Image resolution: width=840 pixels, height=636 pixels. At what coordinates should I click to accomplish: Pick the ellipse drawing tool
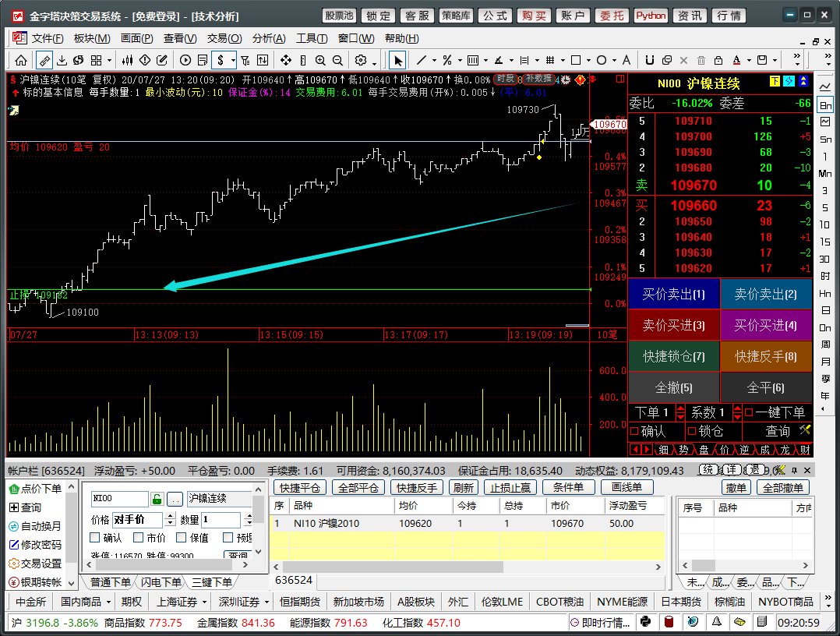(x=602, y=60)
